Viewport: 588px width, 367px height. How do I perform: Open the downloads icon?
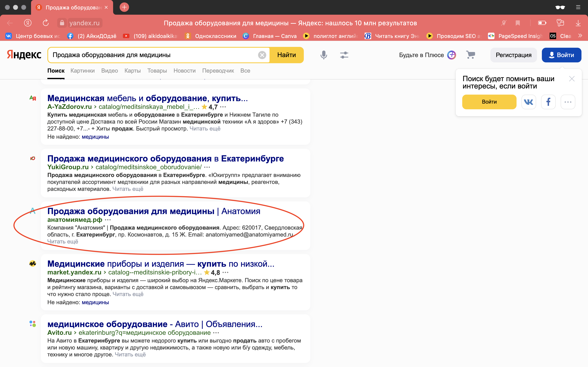(x=578, y=23)
